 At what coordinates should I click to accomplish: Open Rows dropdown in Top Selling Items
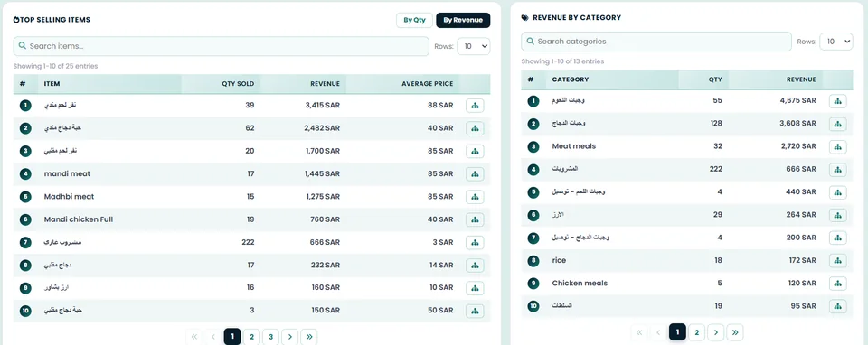coord(473,46)
